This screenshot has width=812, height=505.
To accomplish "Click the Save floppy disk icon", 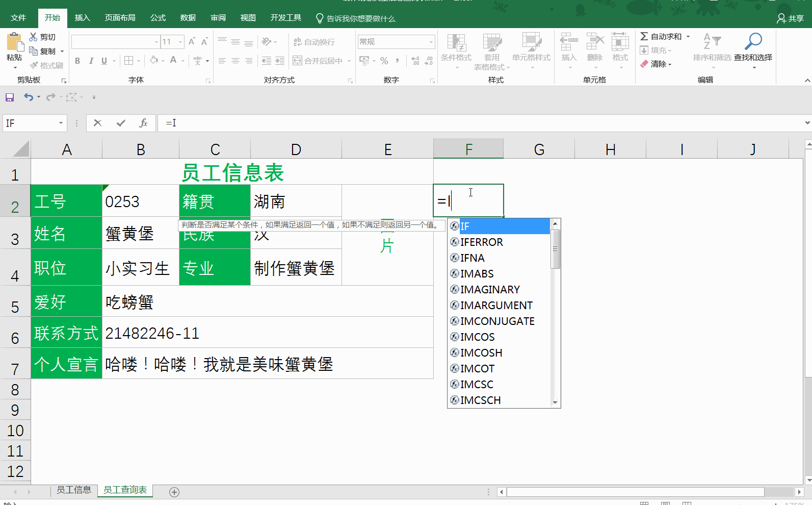I will 10,97.
